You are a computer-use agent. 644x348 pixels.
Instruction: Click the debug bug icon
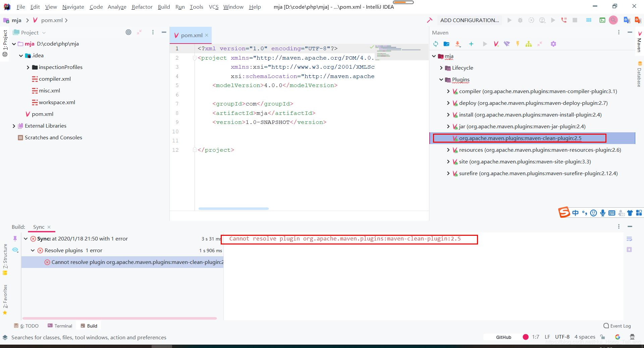pyautogui.click(x=520, y=20)
